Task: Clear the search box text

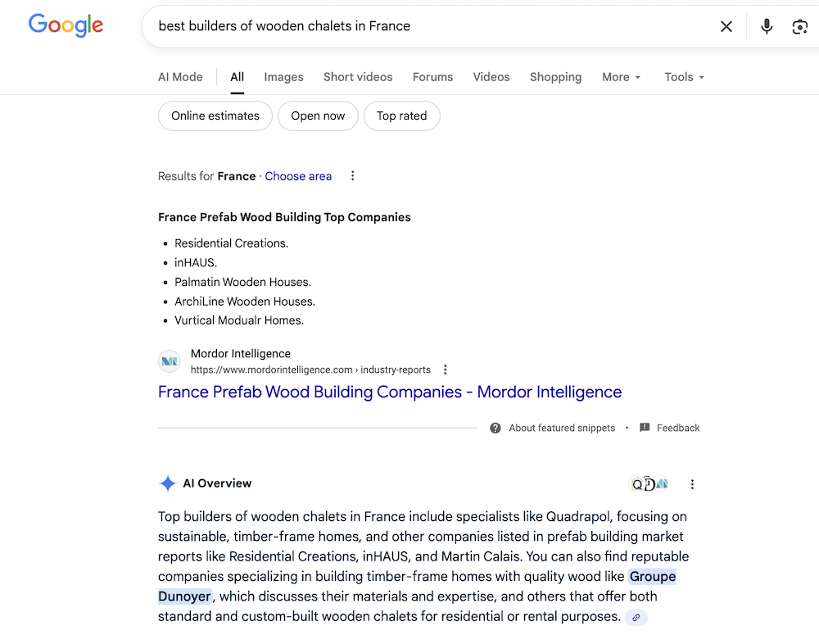Action: (x=726, y=26)
